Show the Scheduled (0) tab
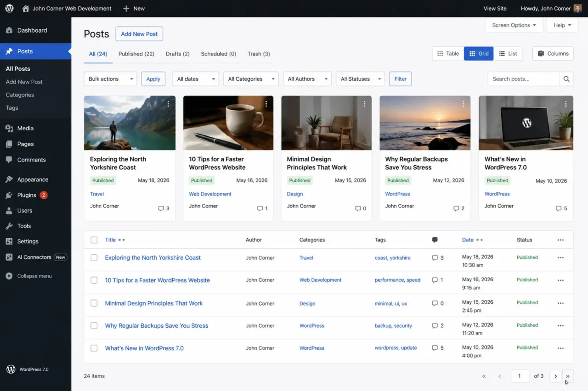Image resolution: width=588 pixels, height=391 pixels. coord(219,54)
